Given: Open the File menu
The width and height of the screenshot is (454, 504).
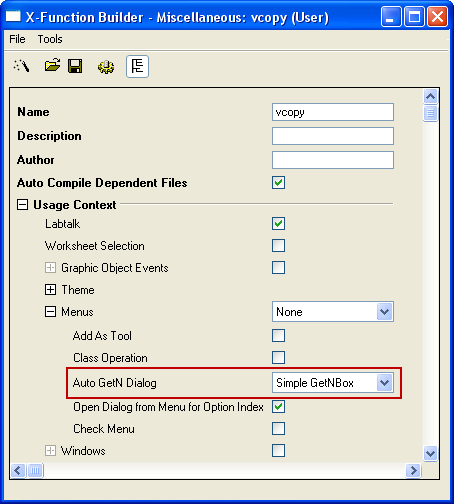Looking at the screenshot, I should coord(17,39).
